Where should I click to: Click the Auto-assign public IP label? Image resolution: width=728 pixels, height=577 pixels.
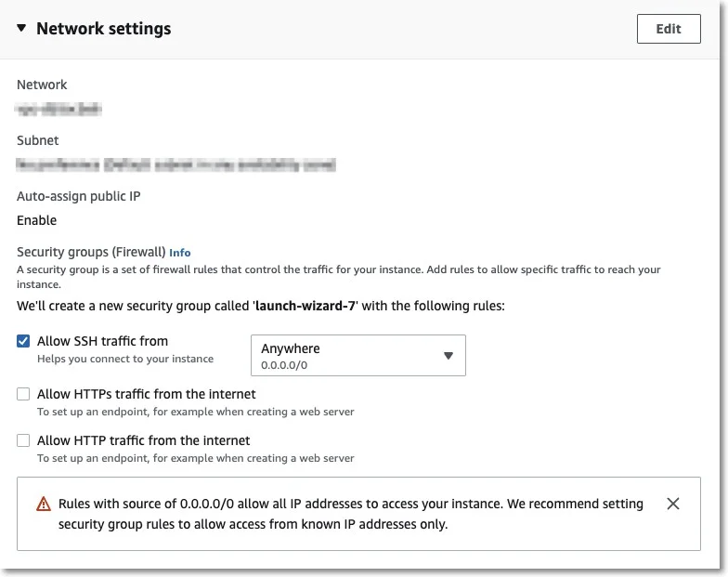pyautogui.click(x=78, y=196)
